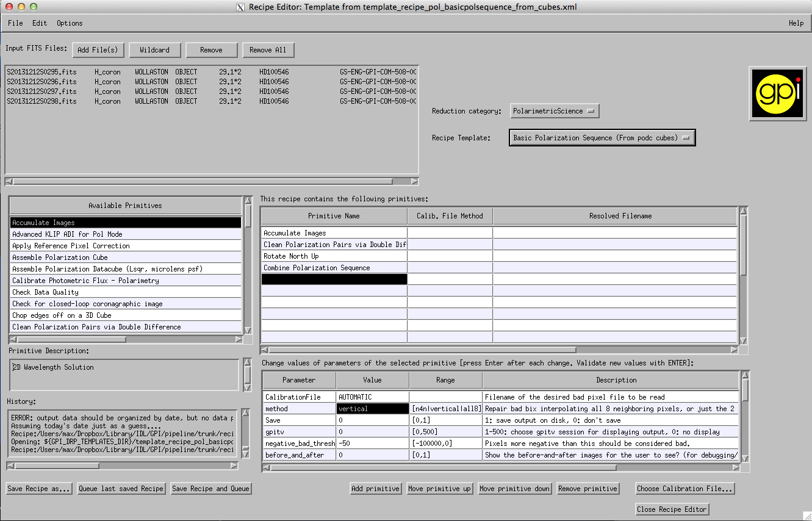The image size is (812, 521).
Task: Expand the Reduction category dropdown
Action: coord(555,111)
